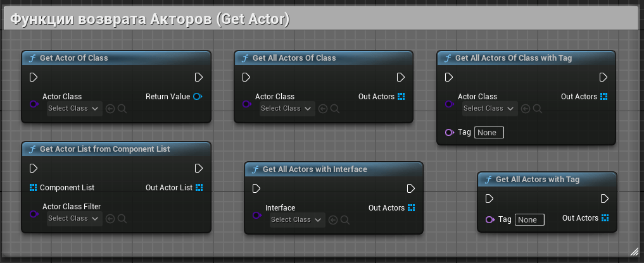Click Return Value output pin on Get Actor Of Class
The height and width of the screenshot is (263, 644).
tap(198, 97)
